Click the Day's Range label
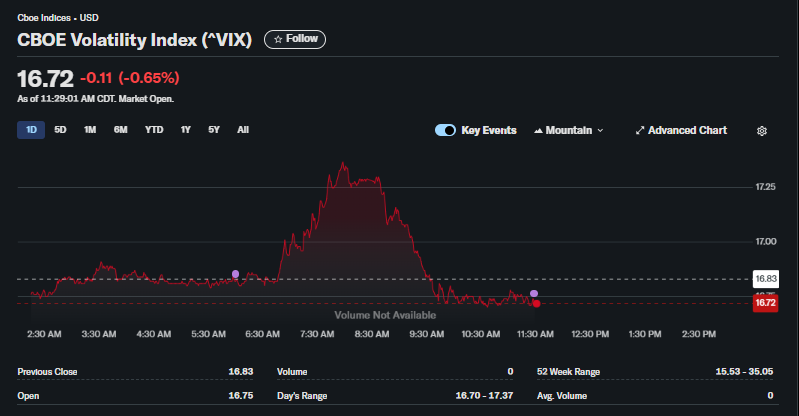Image resolution: width=799 pixels, height=416 pixels. (302, 396)
